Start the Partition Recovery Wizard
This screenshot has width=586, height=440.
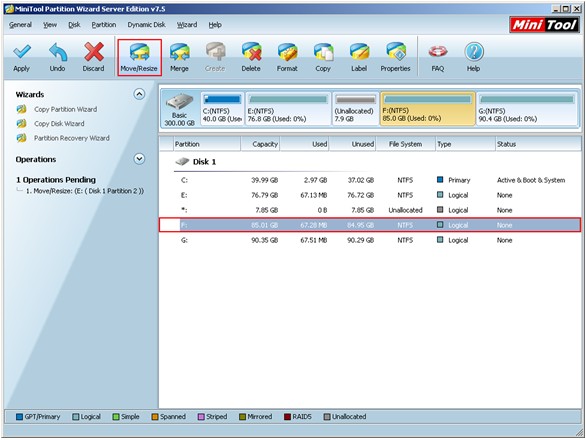(x=72, y=138)
